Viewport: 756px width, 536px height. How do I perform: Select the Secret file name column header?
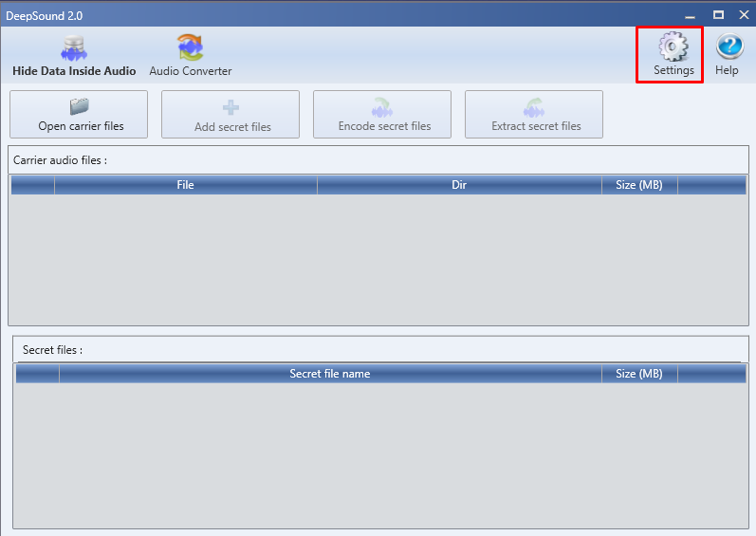[x=330, y=374]
